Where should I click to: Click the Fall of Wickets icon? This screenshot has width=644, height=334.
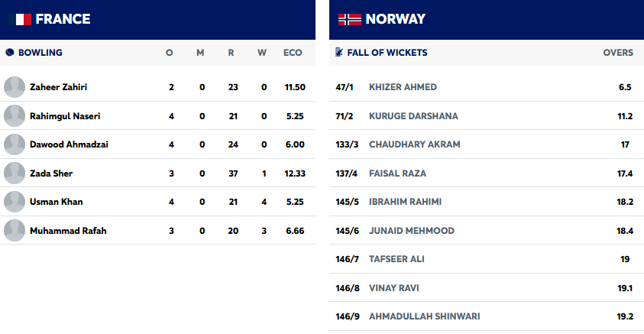coord(339,53)
